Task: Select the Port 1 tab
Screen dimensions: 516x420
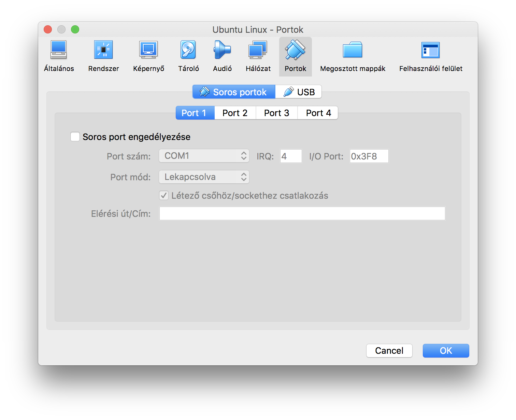Action: (195, 113)
